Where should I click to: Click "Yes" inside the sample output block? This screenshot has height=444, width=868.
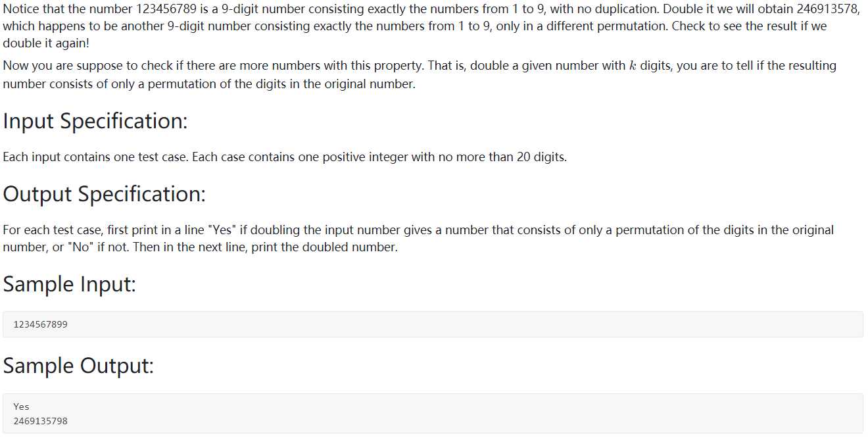(x=21, y=407)
